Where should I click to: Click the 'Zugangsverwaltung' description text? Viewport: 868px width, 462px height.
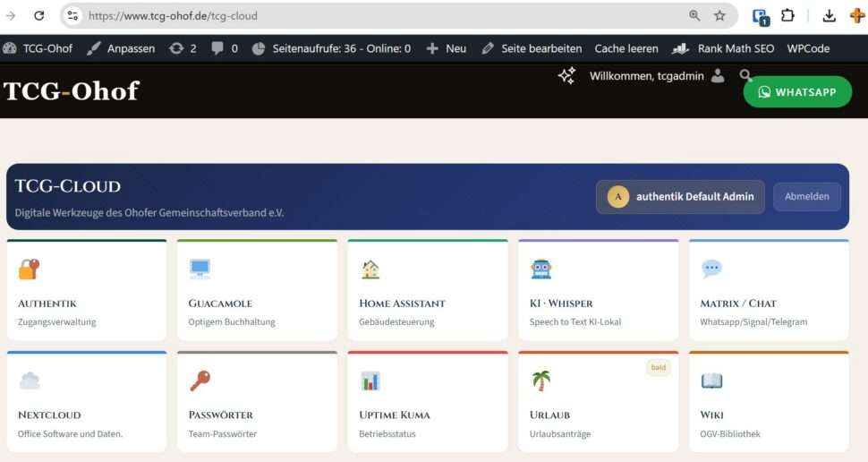(57, 321)
